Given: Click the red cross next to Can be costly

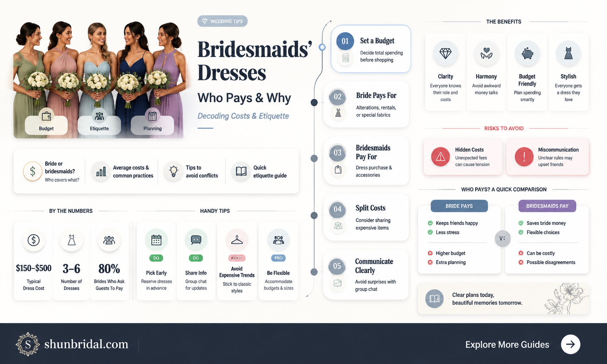Looking at the screenshot, I should (521, 253).
